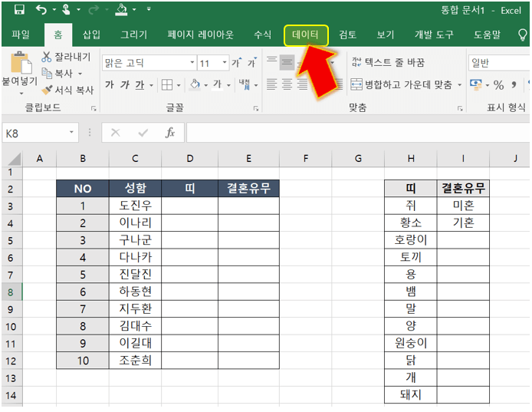Viewport: 532px width, 412px height.
Task: Open the merge and center dropdown arrow
Action: [x=459, y=84]
